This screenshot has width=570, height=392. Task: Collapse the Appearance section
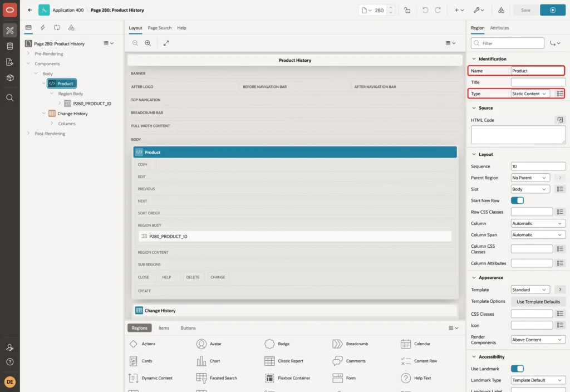(x=474, y=277)
